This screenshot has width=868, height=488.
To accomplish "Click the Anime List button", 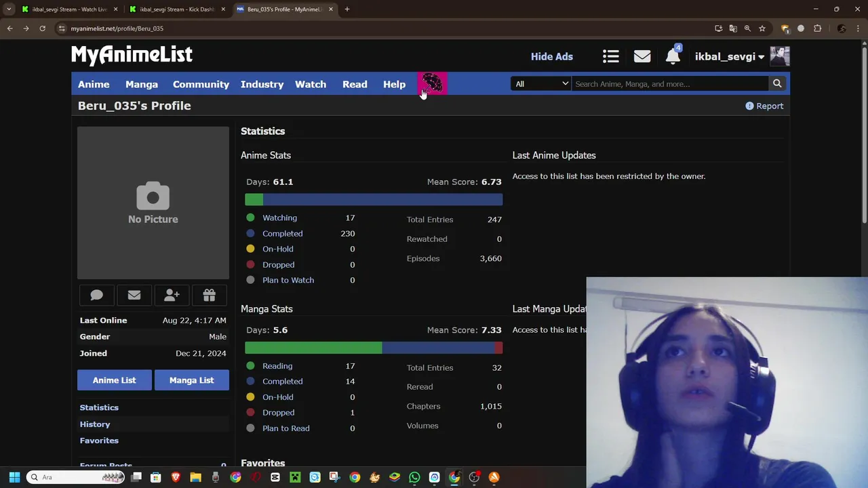I will [114, 380].
